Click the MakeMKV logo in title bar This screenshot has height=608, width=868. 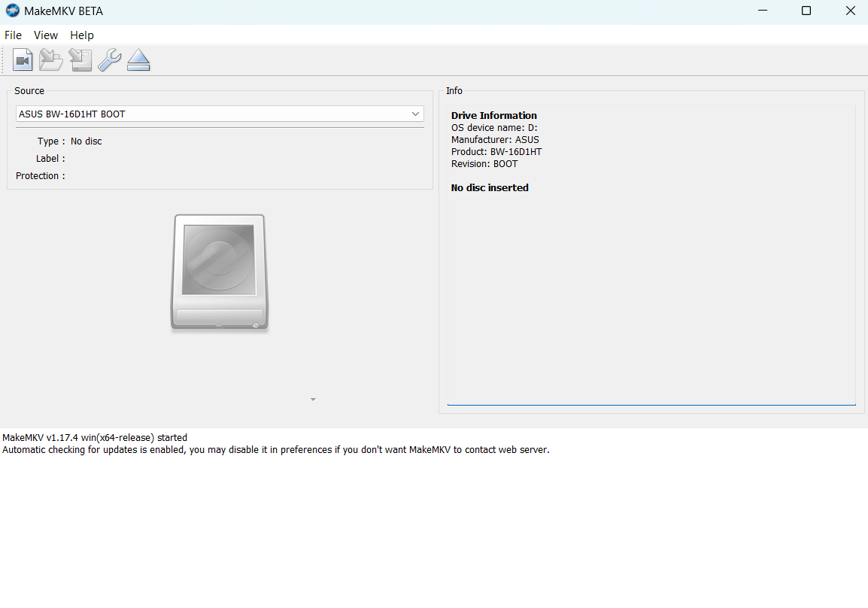[12, 11]
